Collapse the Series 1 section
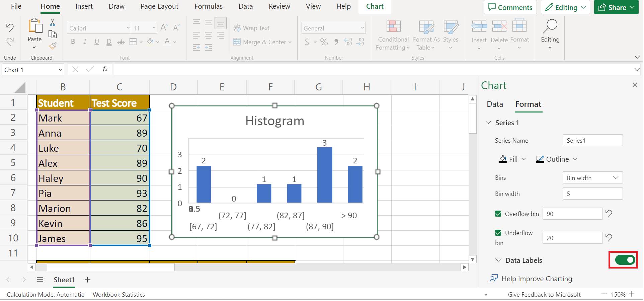Screen dimensions: 644x301 click(x=488, y=123)
